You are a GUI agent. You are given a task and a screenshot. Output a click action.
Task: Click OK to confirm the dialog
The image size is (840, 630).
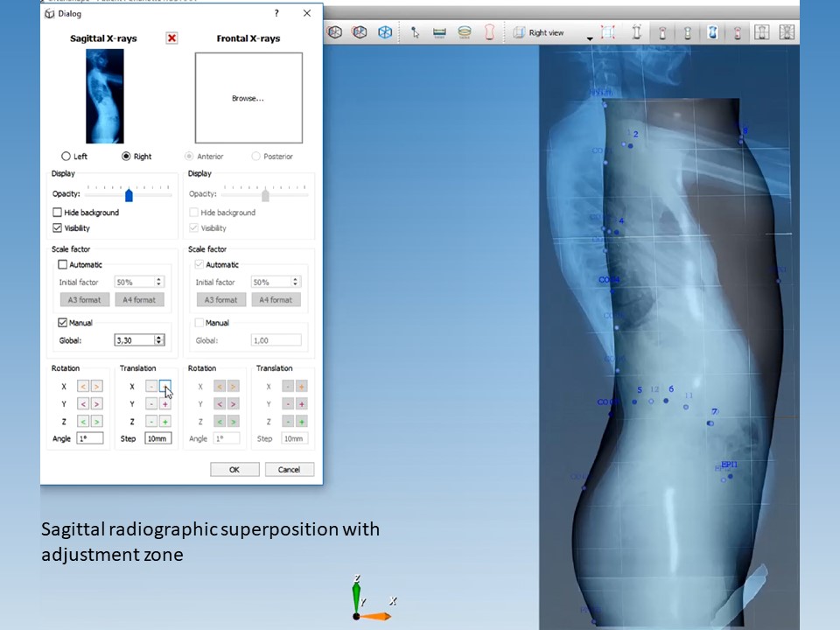click(234, 469)
